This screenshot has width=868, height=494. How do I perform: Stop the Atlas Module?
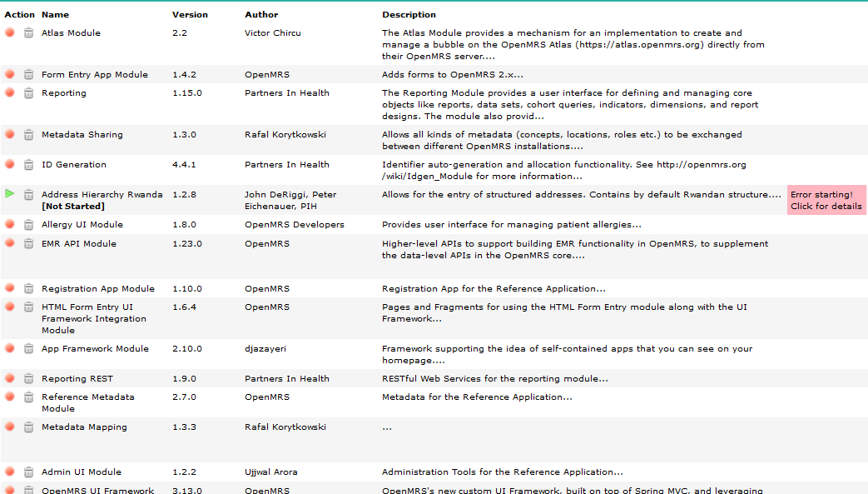click(9, 32)
